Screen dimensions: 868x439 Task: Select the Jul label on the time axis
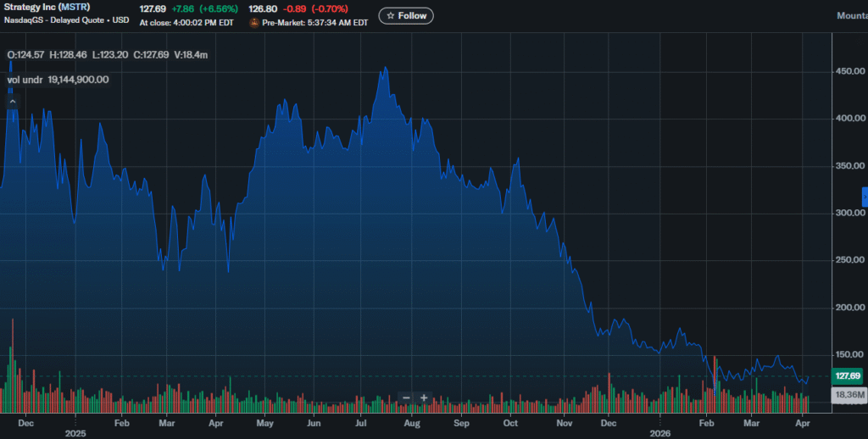tap(362, 421)
